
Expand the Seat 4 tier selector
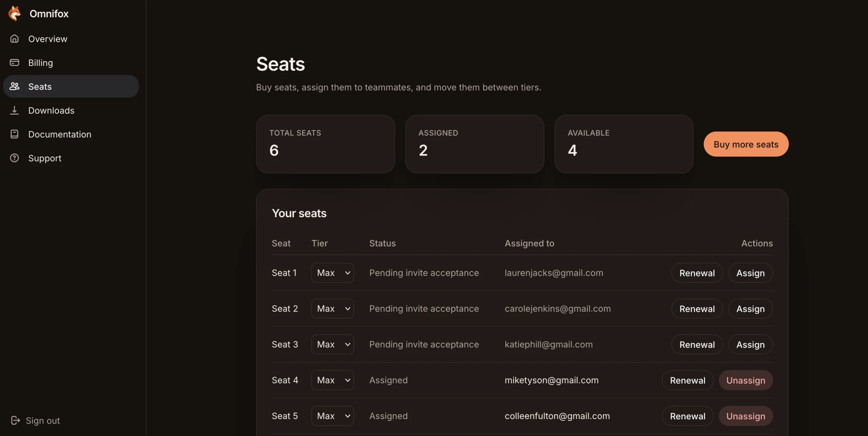click(332, 380)
